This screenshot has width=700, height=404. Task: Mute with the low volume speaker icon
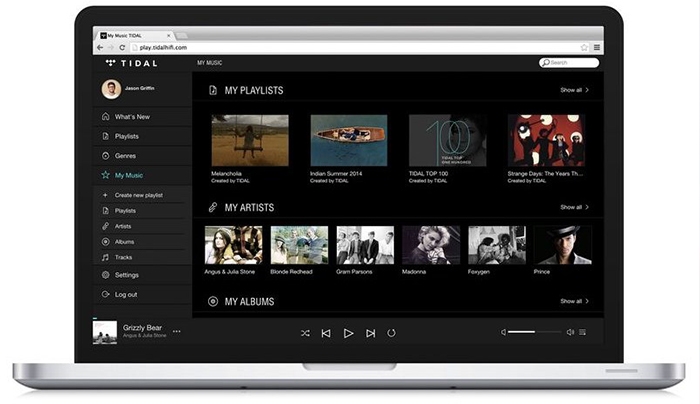pos(503,332)
